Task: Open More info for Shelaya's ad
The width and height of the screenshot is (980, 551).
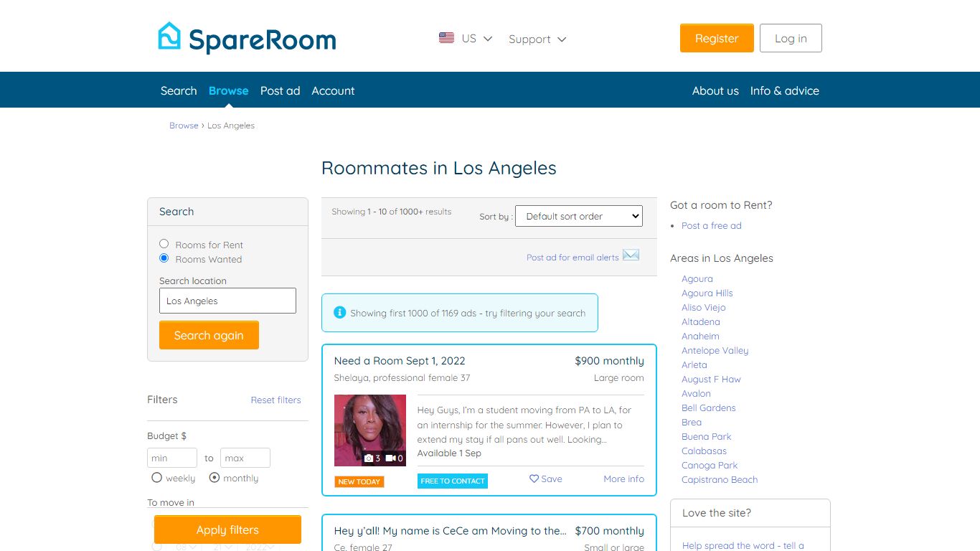Action: tap(623, 479)
